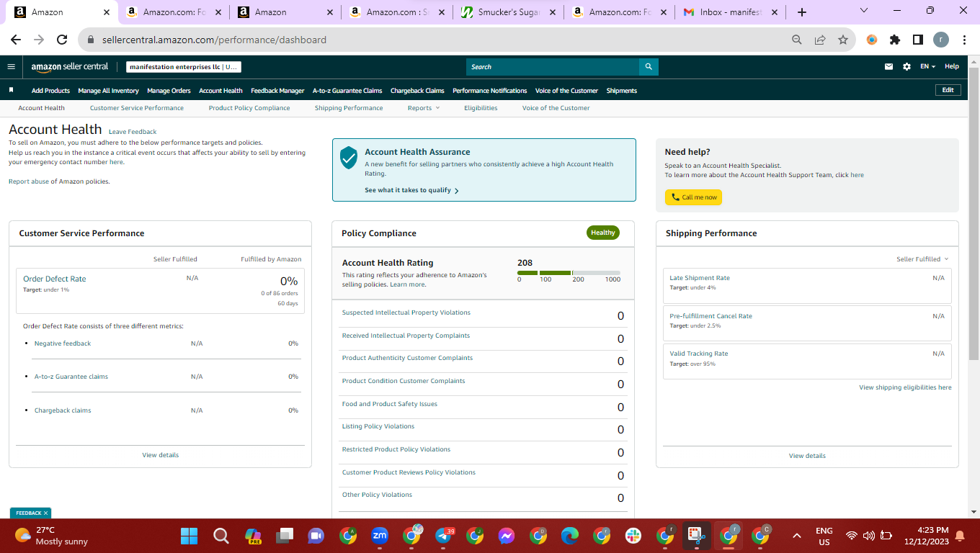Open the Settings gear icon
The image size is (980, 553).
(x=906, y=66)
